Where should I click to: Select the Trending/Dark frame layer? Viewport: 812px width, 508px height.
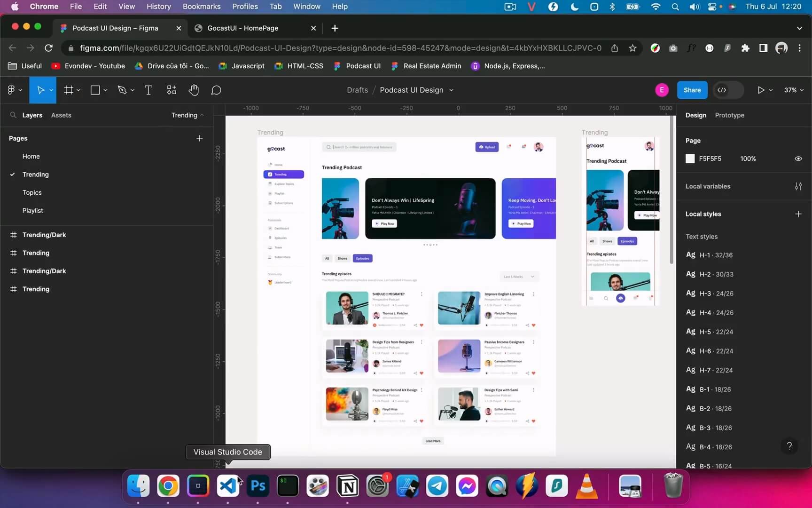coord(44,235)
